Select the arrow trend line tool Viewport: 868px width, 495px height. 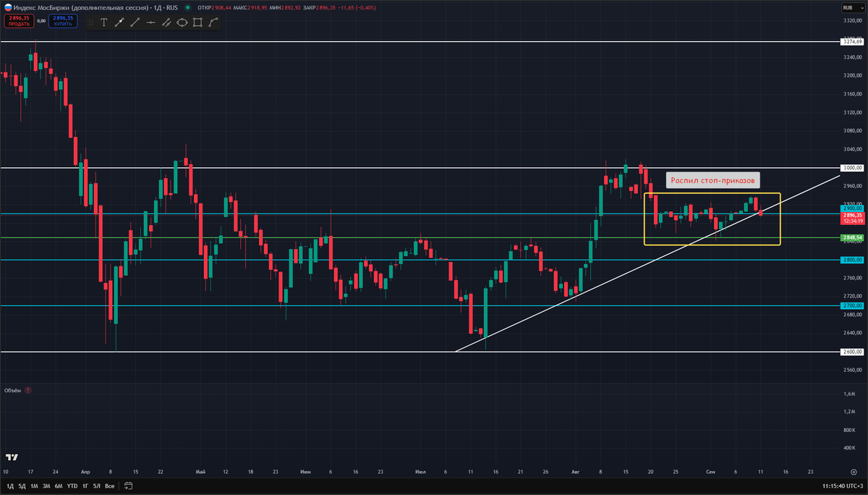pyautogui.click(x=119, y=22)
